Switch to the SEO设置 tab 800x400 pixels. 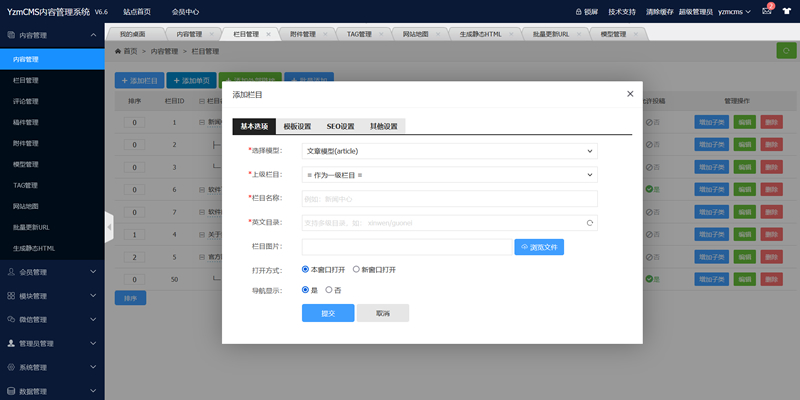coord(340,127)
